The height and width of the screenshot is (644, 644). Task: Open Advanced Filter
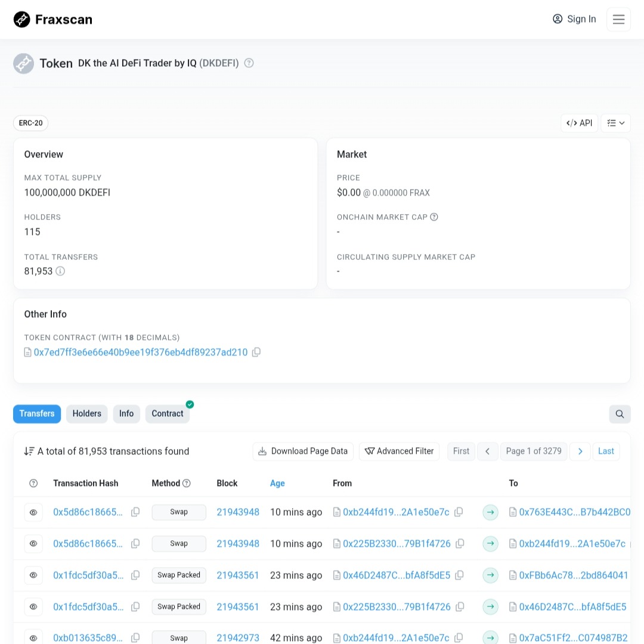399,451
